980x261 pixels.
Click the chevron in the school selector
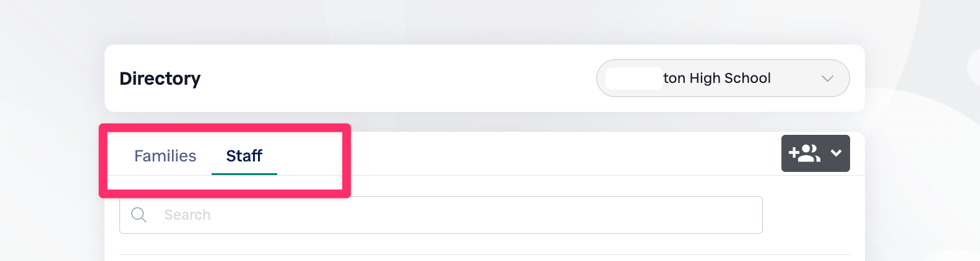pos(827,79)
